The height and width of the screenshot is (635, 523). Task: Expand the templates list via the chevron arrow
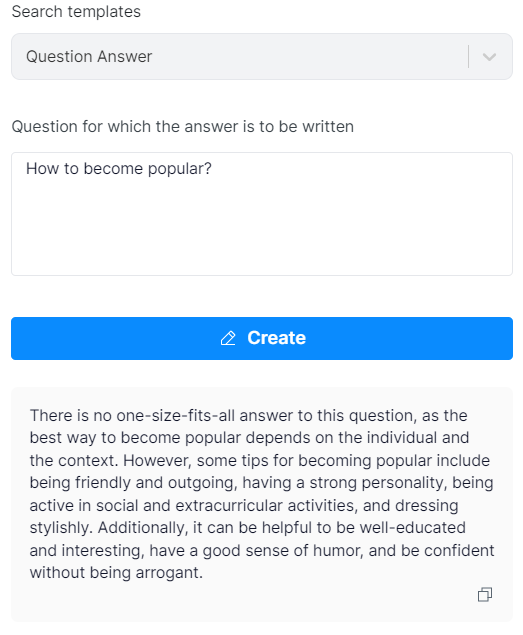(x=489, y=57)
